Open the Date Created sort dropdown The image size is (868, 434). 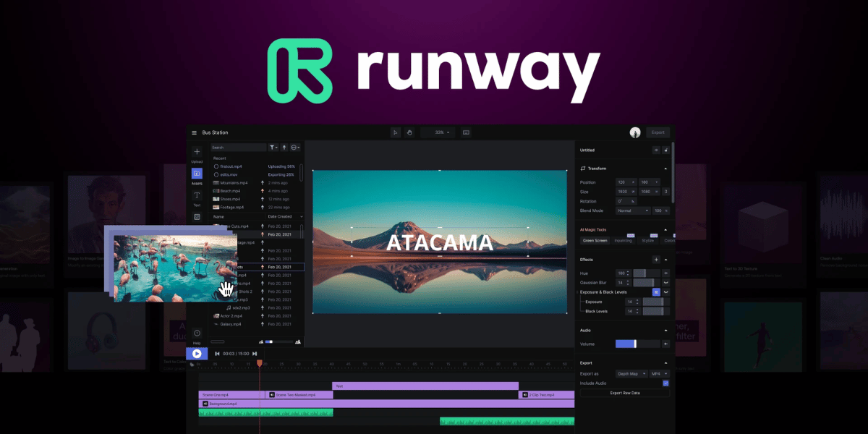click(x=285, y=216)
